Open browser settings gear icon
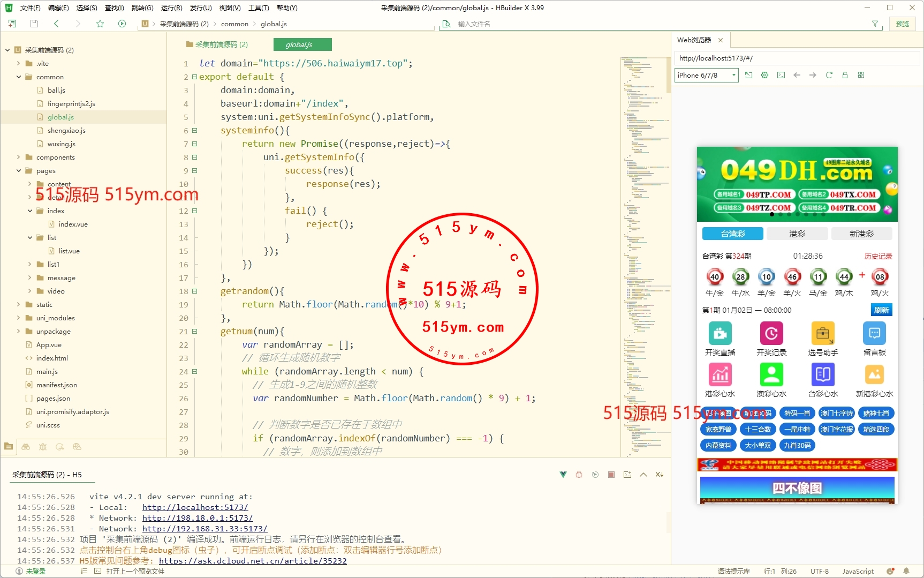The width and height of the screenshot is (924, 578). (x=764, y=75)
